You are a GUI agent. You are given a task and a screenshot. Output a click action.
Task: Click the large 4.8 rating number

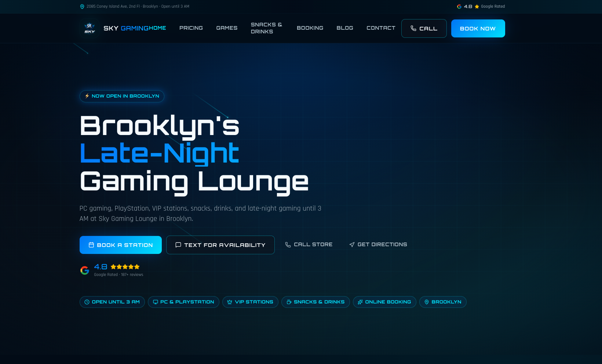coord(101,267)
